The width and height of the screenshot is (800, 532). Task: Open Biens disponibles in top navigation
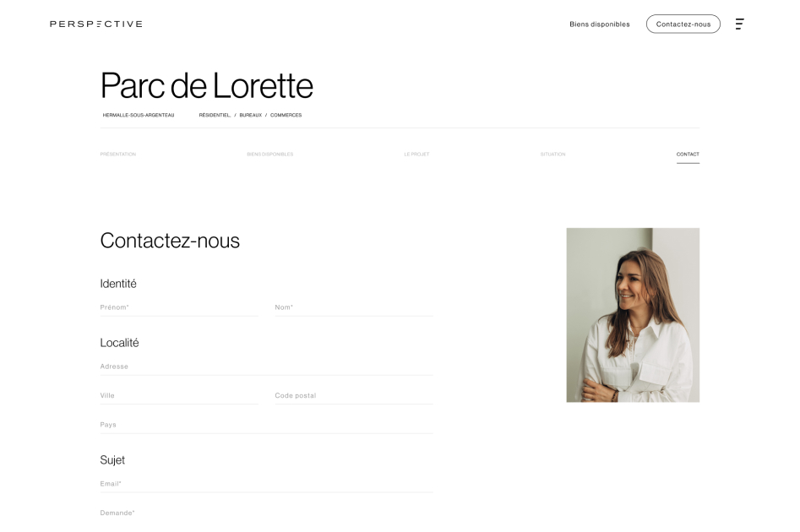pos(600,24)
